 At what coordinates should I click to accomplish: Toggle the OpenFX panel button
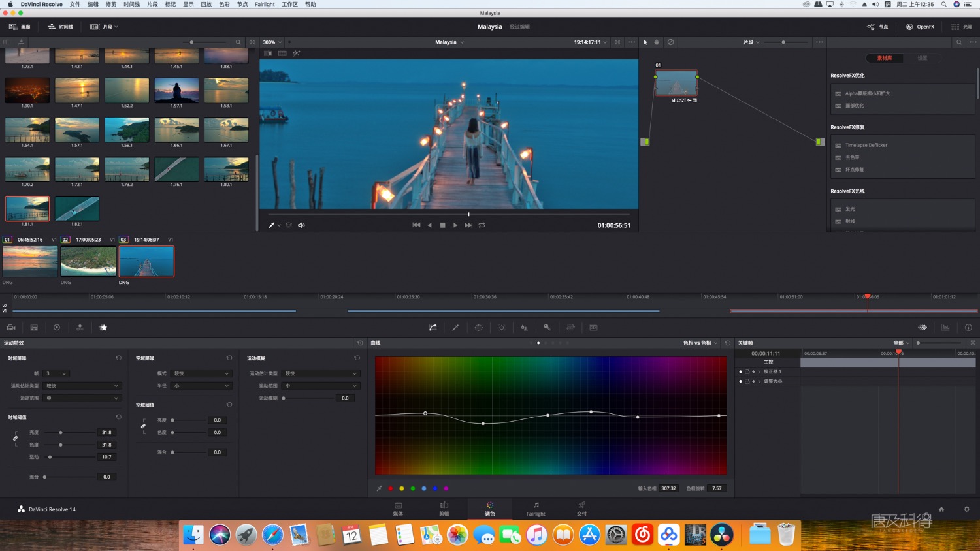point(920,27)
